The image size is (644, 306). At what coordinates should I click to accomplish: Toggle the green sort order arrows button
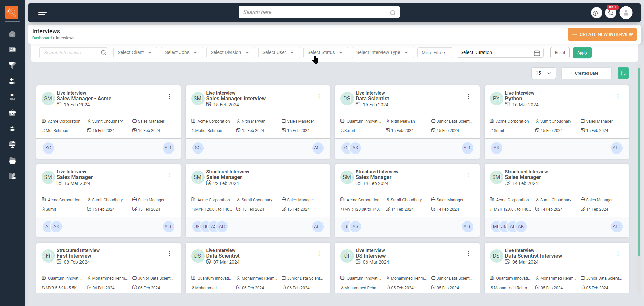coord(623,73)
